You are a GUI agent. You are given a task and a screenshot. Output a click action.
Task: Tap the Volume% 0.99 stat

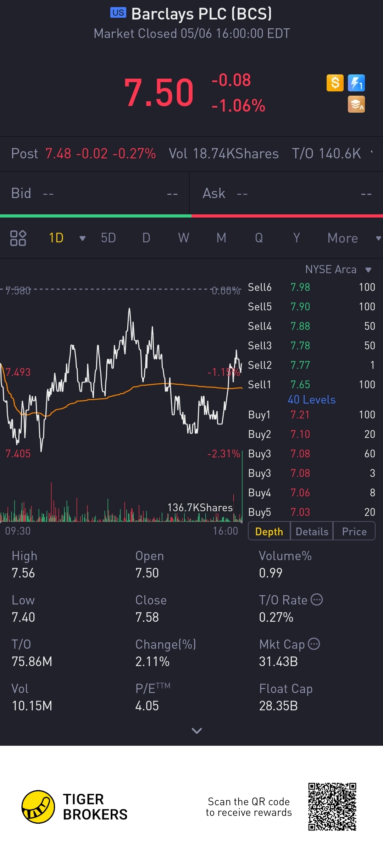click(285, 564)
